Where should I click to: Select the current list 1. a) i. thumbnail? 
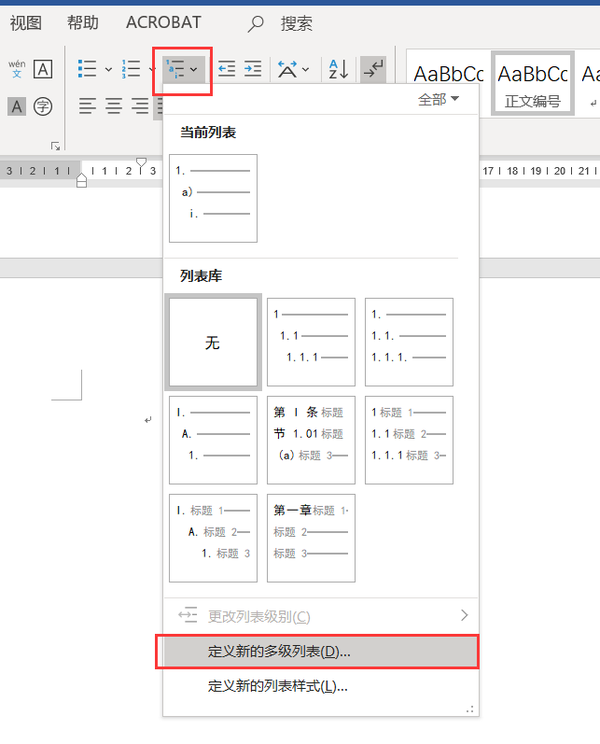(213, 198)
